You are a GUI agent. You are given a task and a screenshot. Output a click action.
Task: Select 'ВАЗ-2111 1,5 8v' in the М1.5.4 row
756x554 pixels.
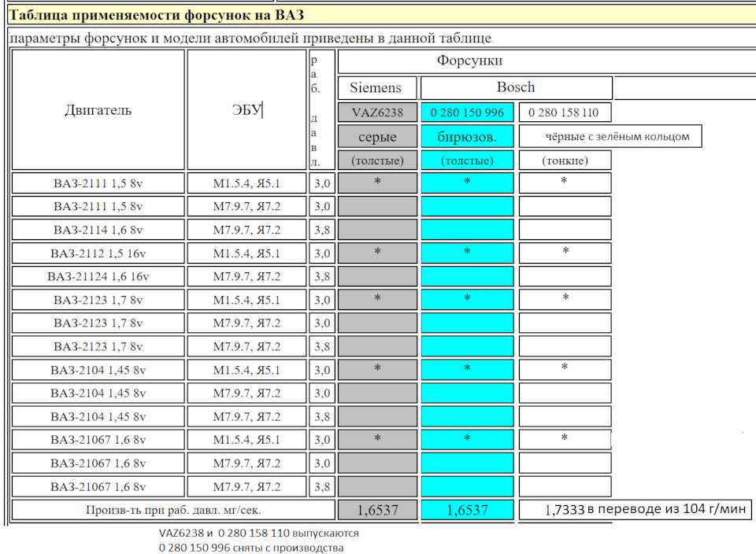coord(98,183)
